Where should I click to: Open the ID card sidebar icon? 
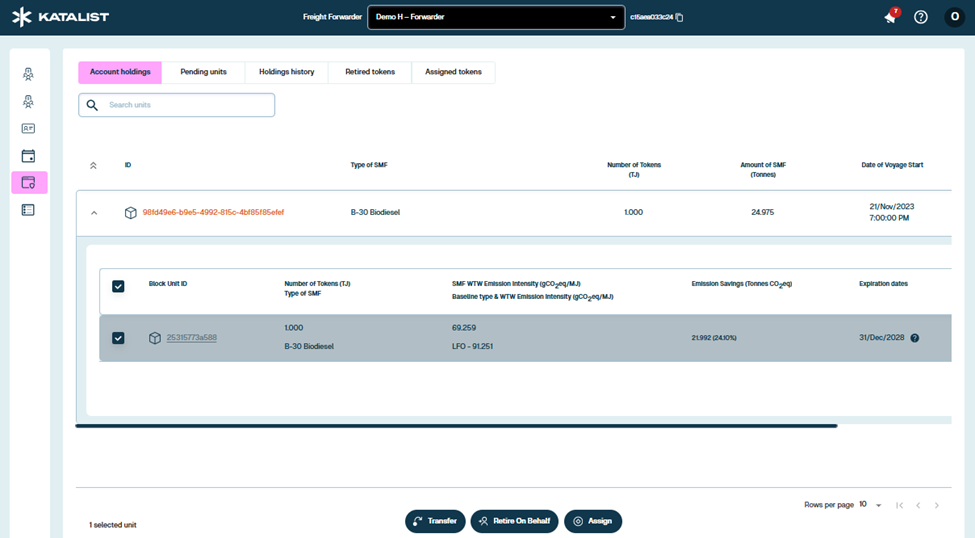28,128
